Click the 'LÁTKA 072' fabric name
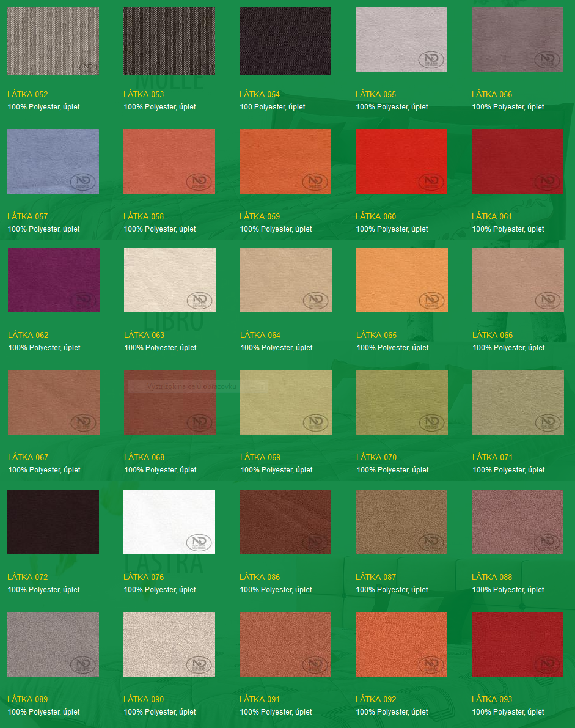 pos(28,577)
